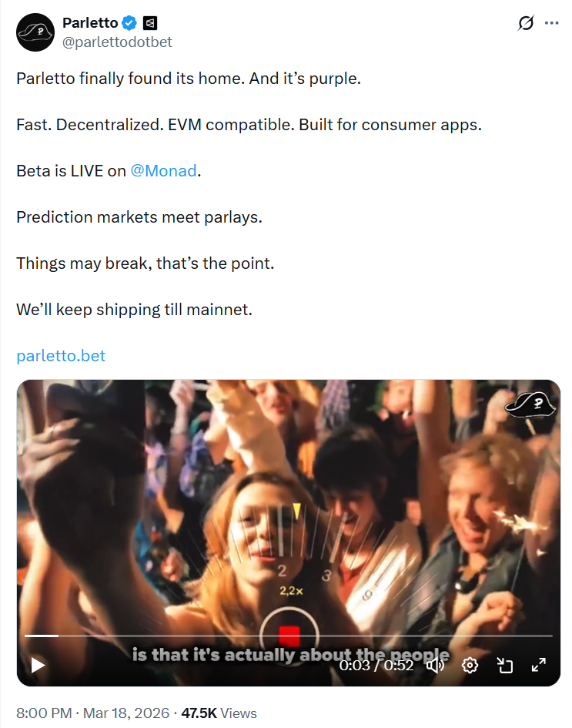Click the pirate hat logo in video
Viewport: 572px width, 728px height.
coord(530,405)
